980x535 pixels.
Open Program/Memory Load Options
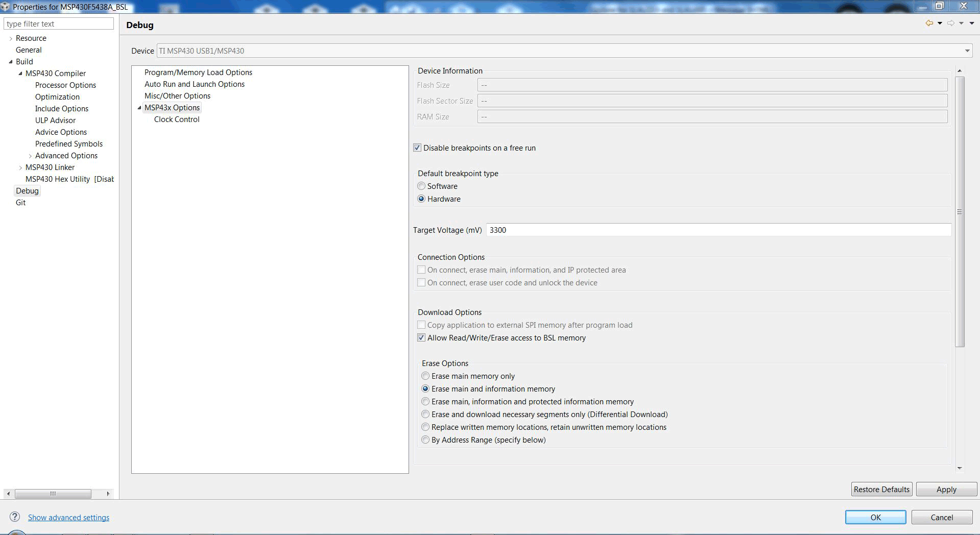click(x=198, y=72)
